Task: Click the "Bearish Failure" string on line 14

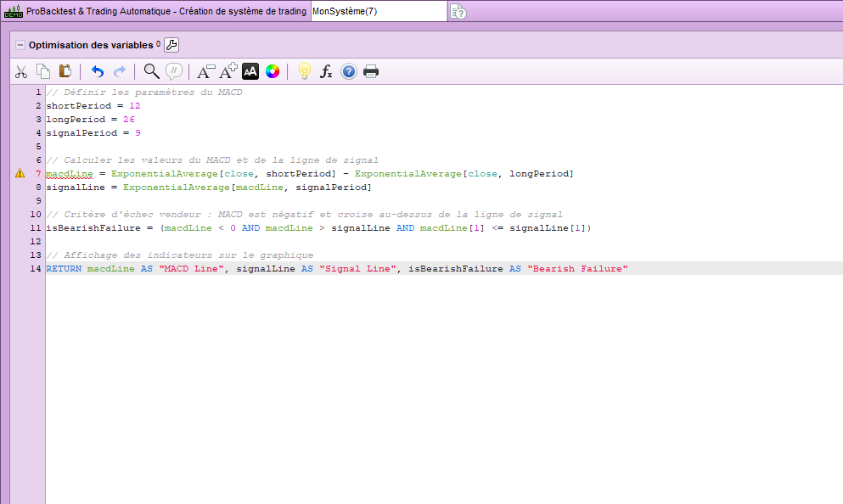Action: (x=577, y=269)
